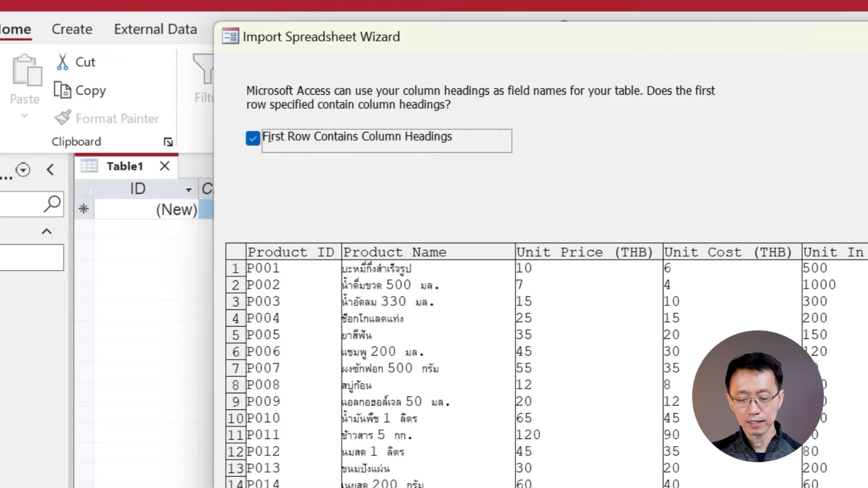Click the search magnifier in the Navigation Pane

[x=52, y=204]
